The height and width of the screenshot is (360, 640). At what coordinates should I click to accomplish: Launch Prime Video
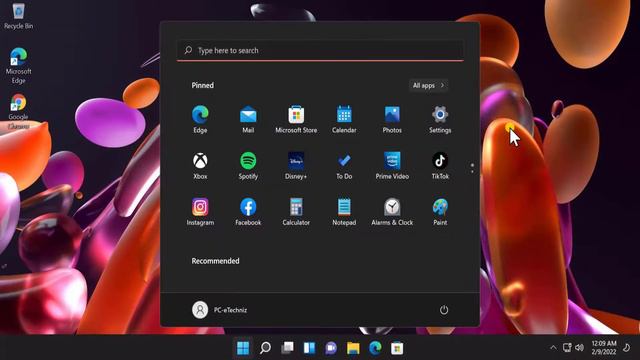pyautogui.click(x=392, y=165)
